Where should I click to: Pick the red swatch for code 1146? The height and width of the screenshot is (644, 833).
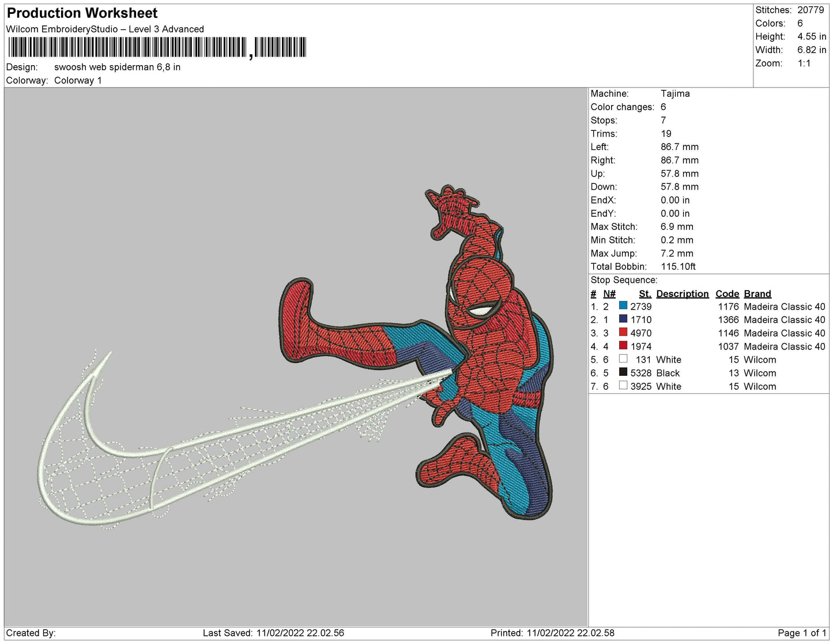click(623, 332)
